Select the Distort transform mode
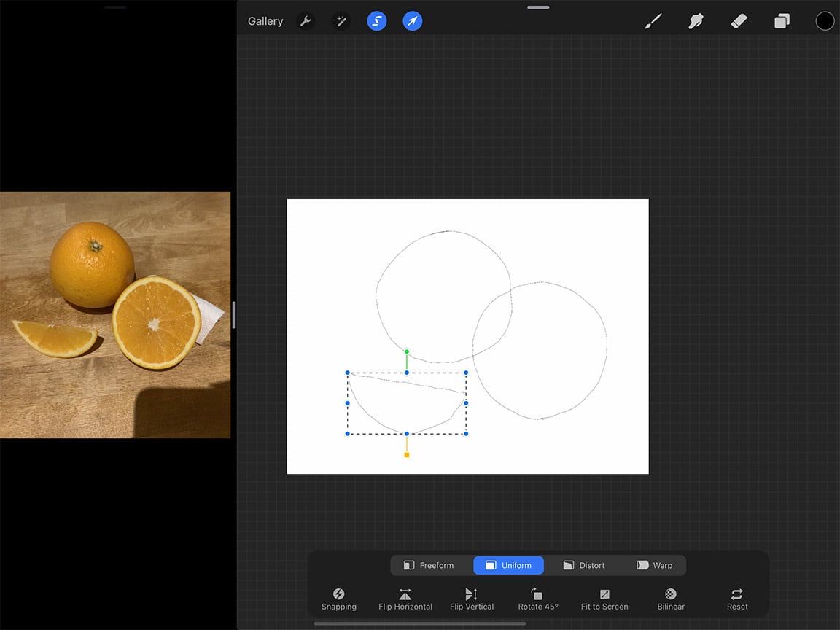 click(583, 564)
